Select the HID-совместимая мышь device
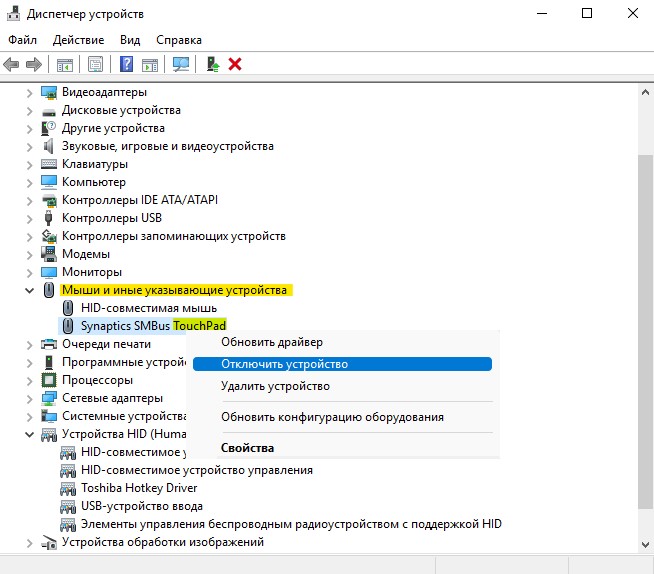The height and width of the screenshot is (574, 654). (149, 308)
